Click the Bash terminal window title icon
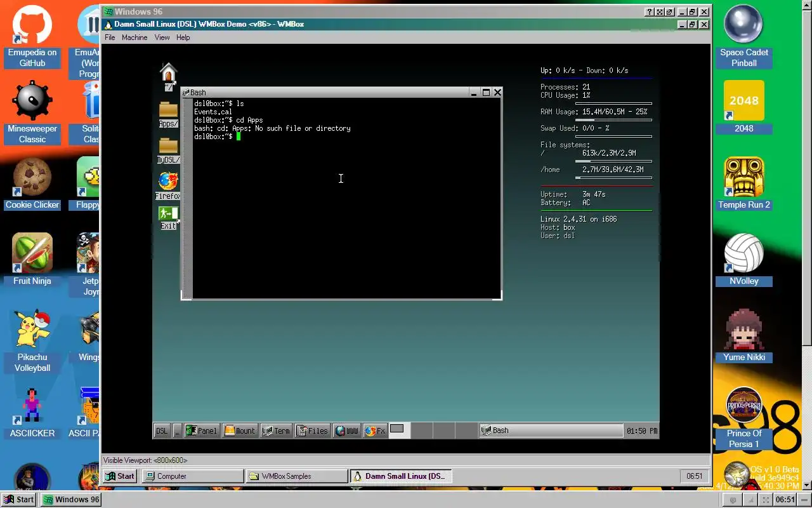The height and width of the screenshot is (508, 812). (186, 93)
